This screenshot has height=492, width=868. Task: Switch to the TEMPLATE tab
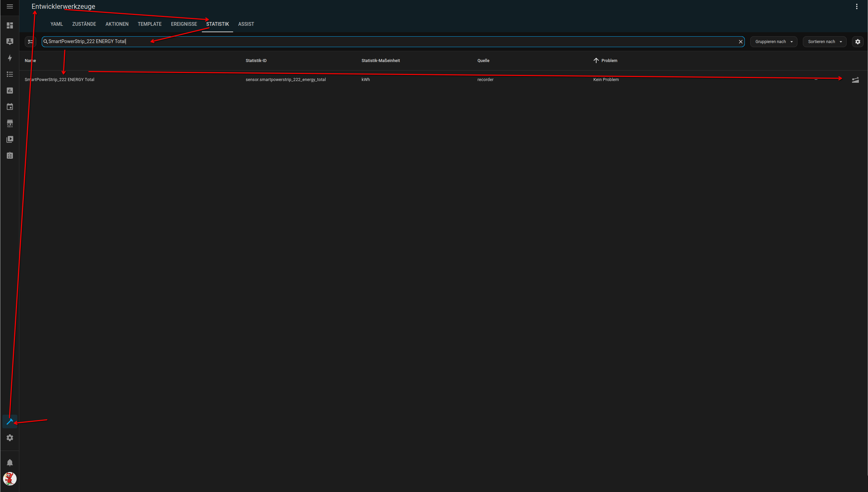point(150,24)
